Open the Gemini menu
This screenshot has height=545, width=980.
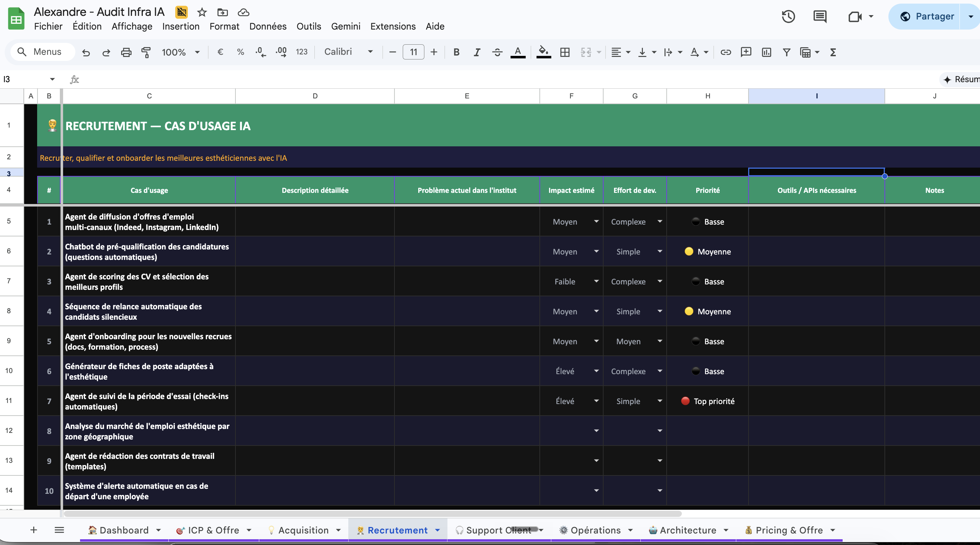pos(345,26)
